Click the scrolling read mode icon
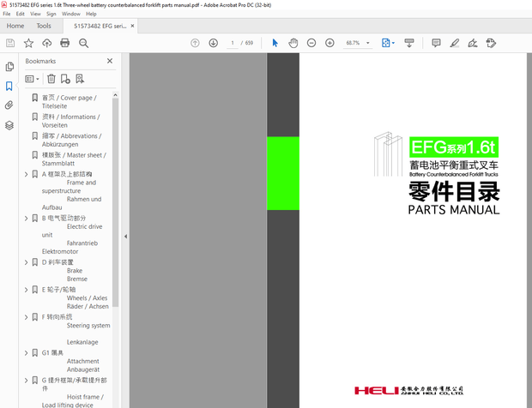The image size is (532, 408). click(x=409, y=43)
